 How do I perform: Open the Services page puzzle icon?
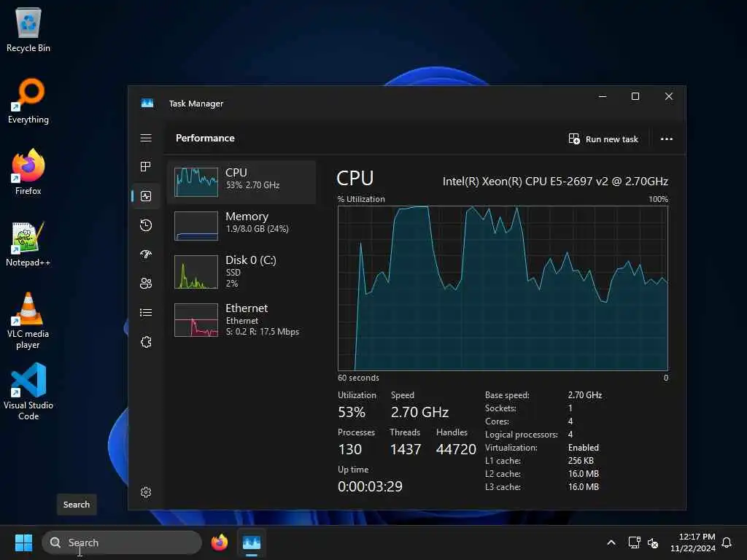(x=146, y=342)
